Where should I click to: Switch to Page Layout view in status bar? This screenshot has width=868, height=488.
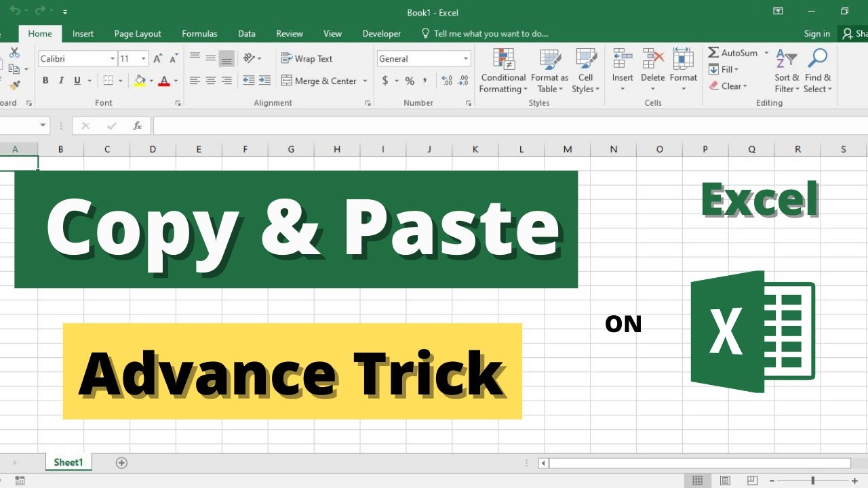pyautogui.click(x=725, y=481)
